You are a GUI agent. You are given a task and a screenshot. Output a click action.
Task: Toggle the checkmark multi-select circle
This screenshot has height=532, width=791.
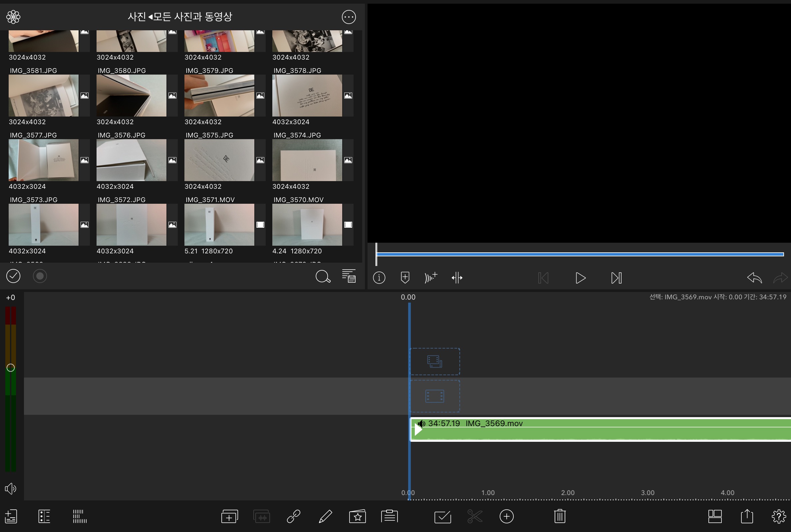13,276
